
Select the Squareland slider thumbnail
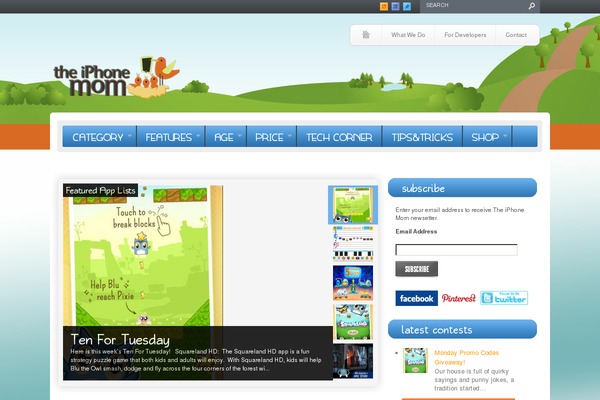pyautogui.click(x=353, y=322)
